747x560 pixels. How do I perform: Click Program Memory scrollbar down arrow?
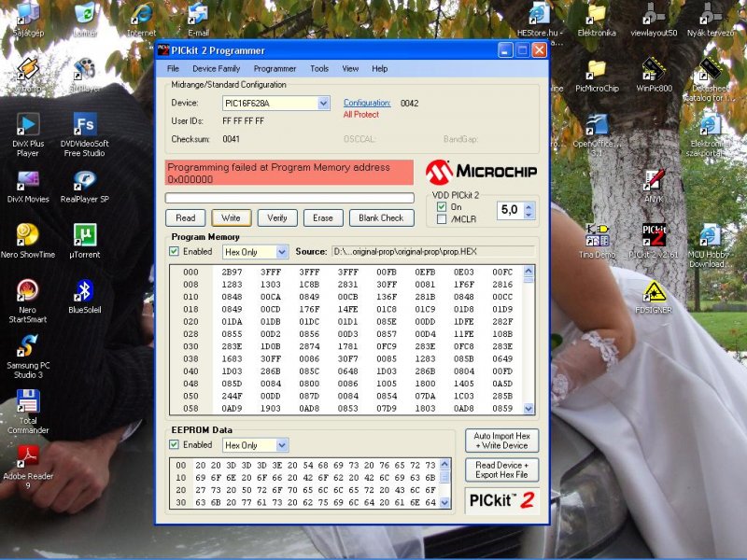point(529,409)
